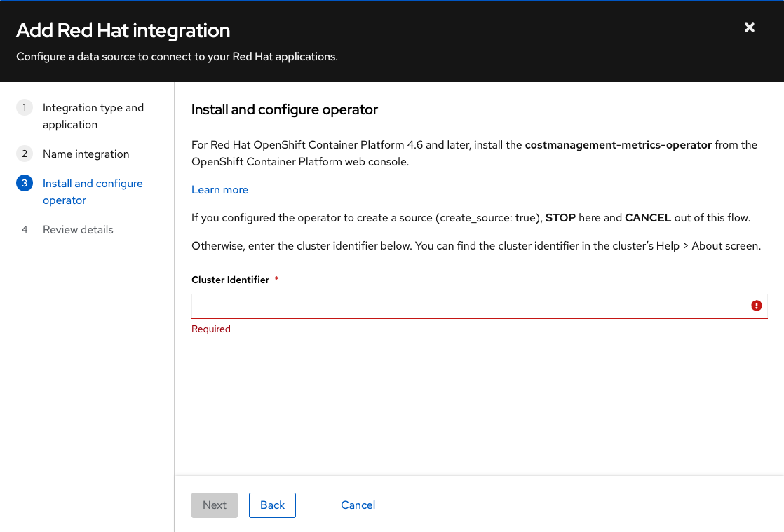Viewport: 784px width, 532px height.
Task: Click the step 1 number circle
Action: click(x=25, y=107)
